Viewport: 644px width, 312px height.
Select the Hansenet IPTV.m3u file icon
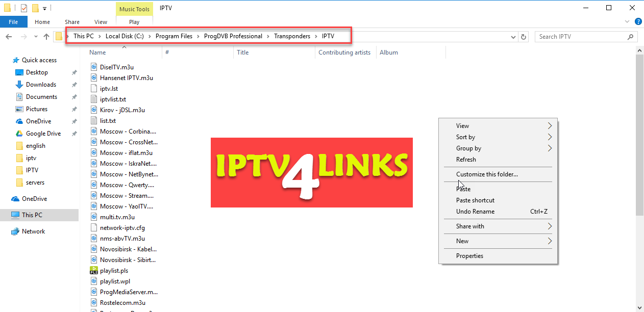[x=94, y=77]
